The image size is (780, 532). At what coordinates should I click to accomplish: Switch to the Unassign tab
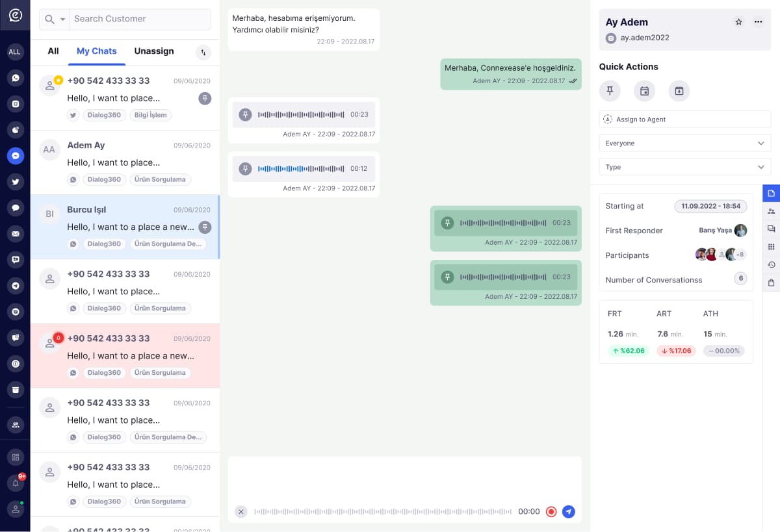point(154,51)
